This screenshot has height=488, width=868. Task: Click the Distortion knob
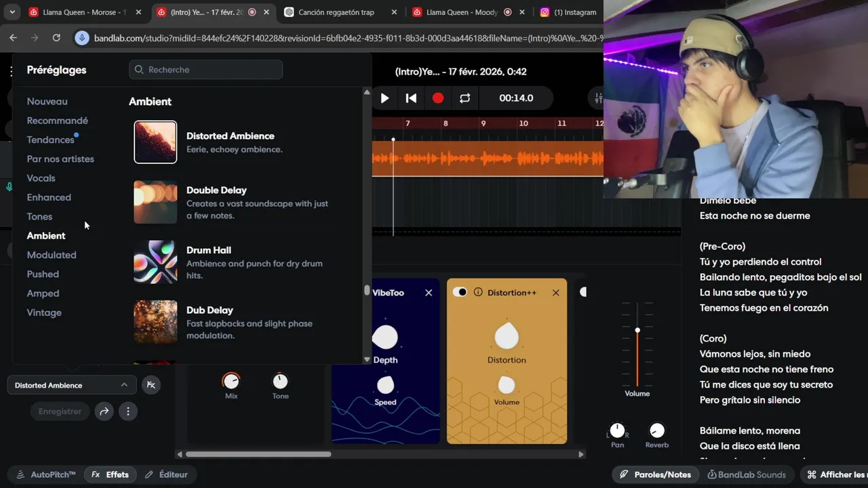point(507,337)
